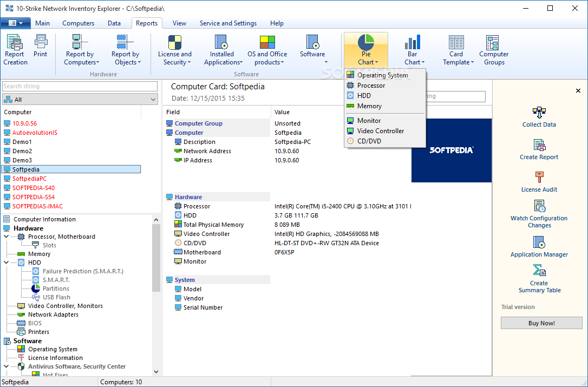Screen dimensions: 588x387
Task: Collapse the HDD tree node
Action: pyautogui.click(x=6, y=263)
